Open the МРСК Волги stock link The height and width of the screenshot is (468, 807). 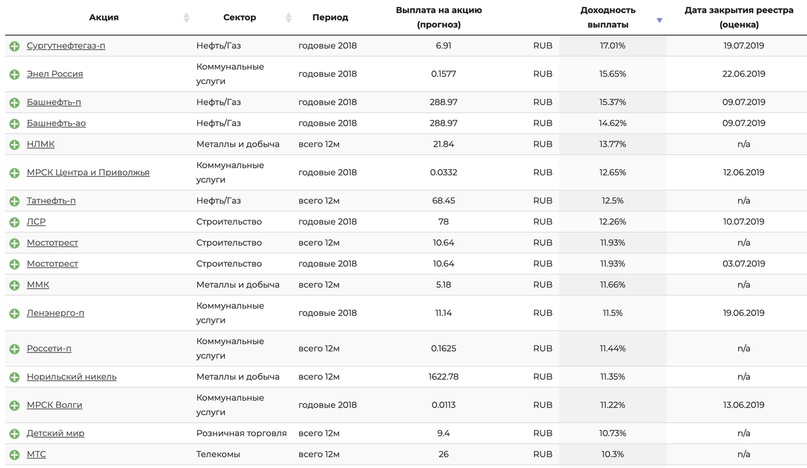click(55, 405)
